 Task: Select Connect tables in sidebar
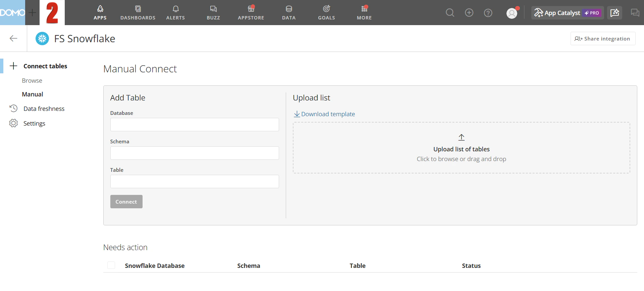45,66
